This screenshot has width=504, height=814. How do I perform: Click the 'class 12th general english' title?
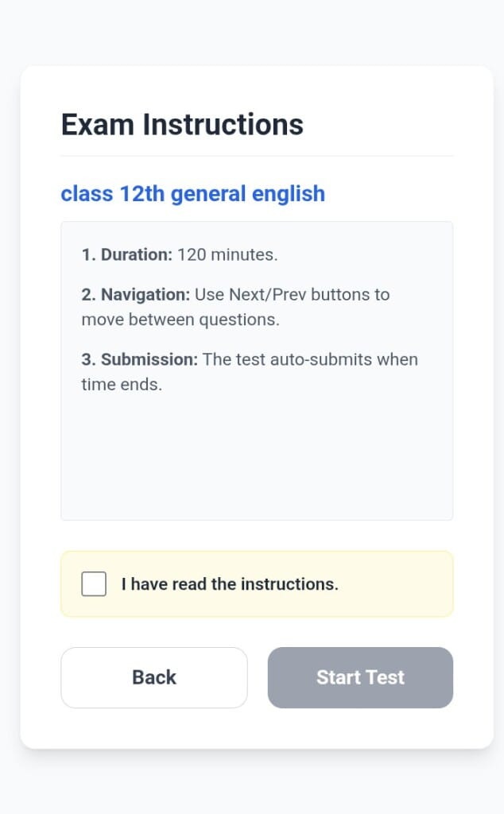pyautogui.click(x=192, y=193)
